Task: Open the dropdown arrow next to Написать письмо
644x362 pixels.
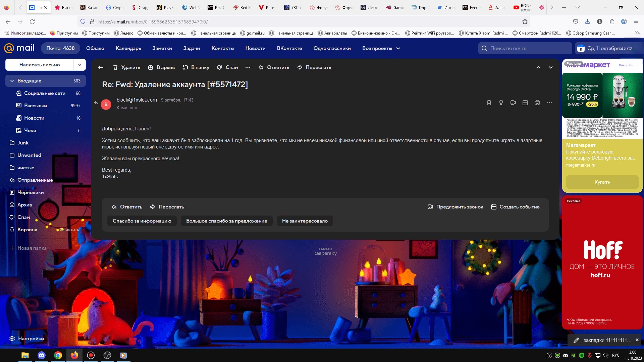Action: pyautogui.click(x=80, y=65)
